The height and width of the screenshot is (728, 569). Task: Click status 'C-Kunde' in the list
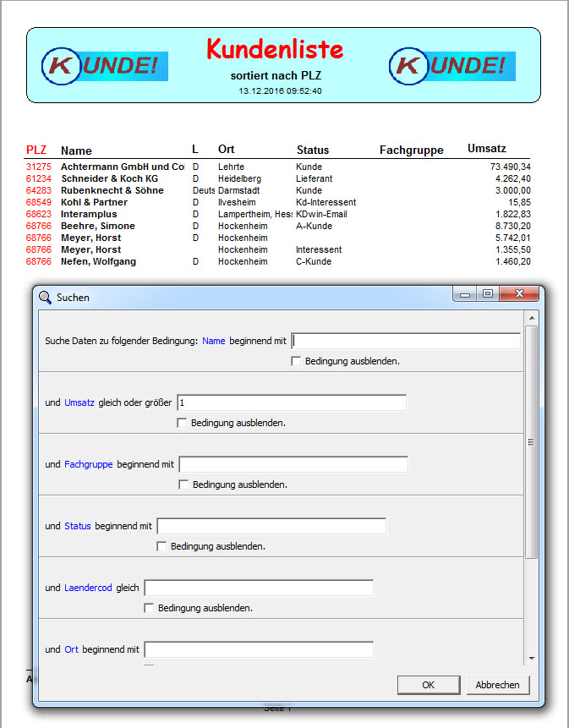click(x=314, y=261)
